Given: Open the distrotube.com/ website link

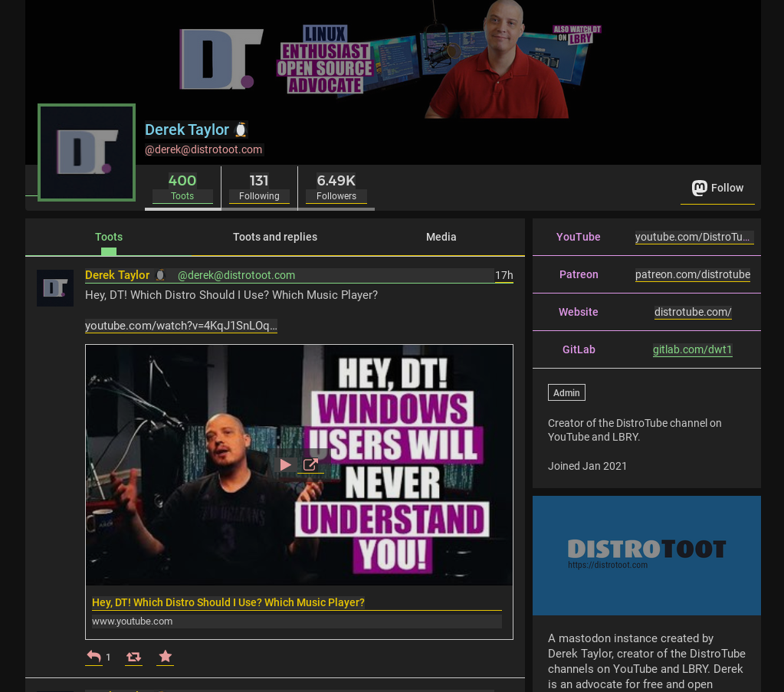Looking at the screenshot, I should pyautogui.click(x=693, y=312).
